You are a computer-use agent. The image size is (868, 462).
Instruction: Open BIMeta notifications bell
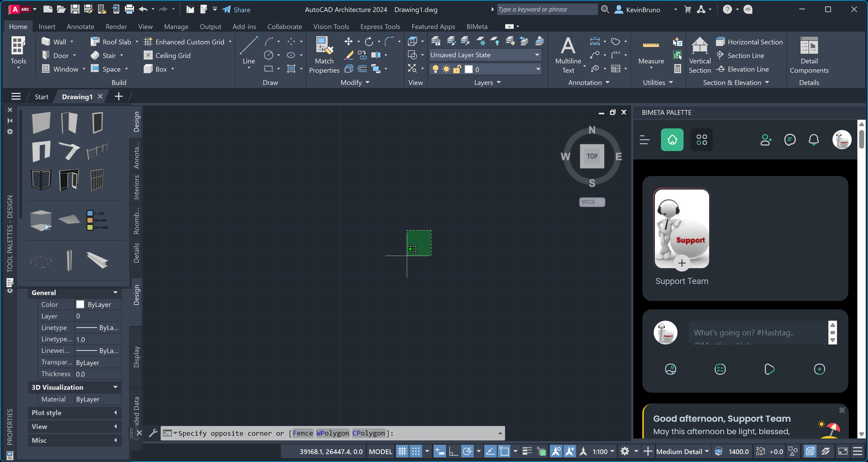pyautogui.click(x=814, y=140)
